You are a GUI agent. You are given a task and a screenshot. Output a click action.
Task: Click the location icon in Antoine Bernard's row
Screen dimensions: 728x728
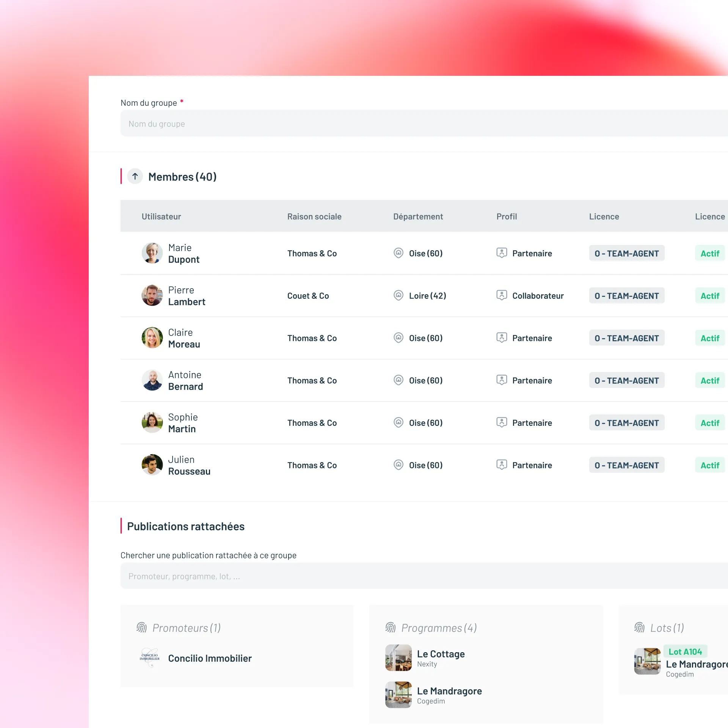click(x=399, y=380)
